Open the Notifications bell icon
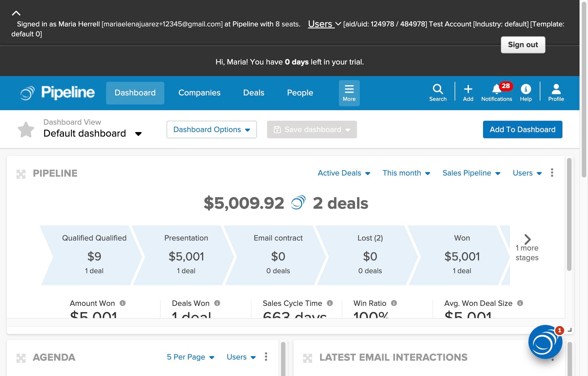Viewport: 588px width, 376px height. coord(496,89)
